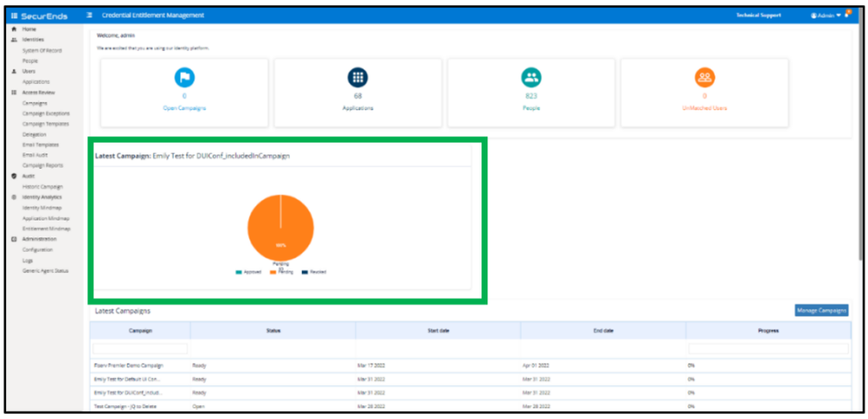Open Campaign Templates in the sidebar
Screen dimensions: 868x419
click(46, 124)
